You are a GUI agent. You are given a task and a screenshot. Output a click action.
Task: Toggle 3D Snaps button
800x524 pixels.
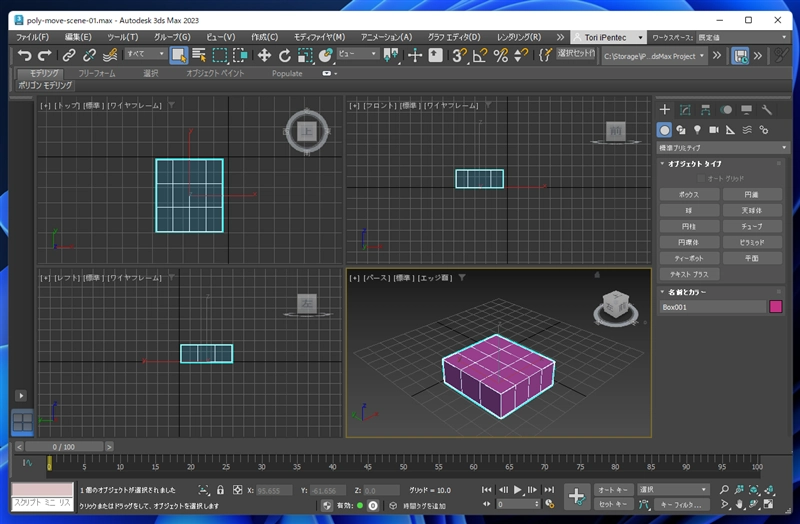(x=459, y=55)
